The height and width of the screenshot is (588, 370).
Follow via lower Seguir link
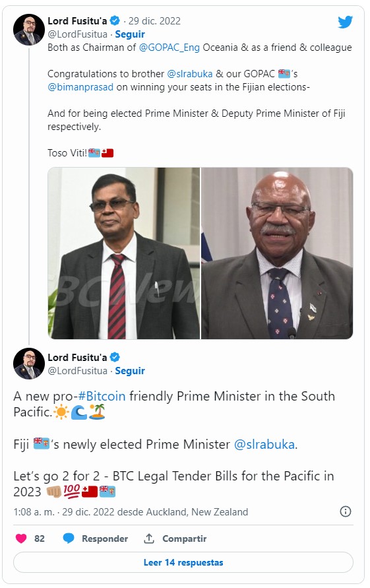pos(130,370)
